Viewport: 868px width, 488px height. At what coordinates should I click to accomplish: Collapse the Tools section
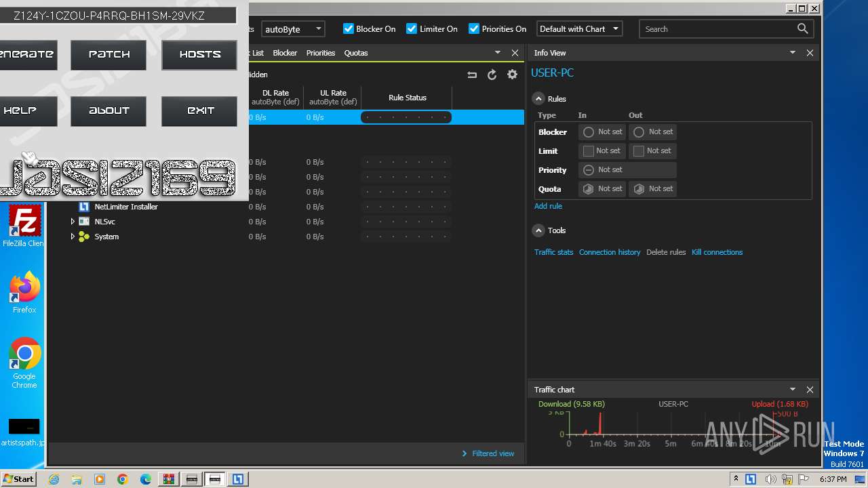point(538,230)
